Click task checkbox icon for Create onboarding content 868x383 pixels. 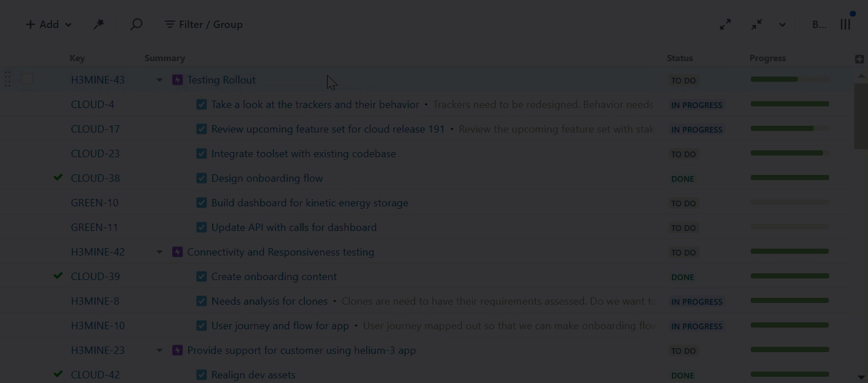click(x=201, y=277)
